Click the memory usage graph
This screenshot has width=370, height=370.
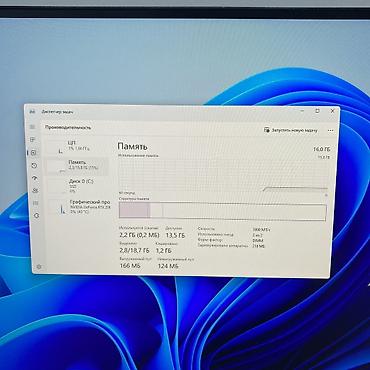223,175
